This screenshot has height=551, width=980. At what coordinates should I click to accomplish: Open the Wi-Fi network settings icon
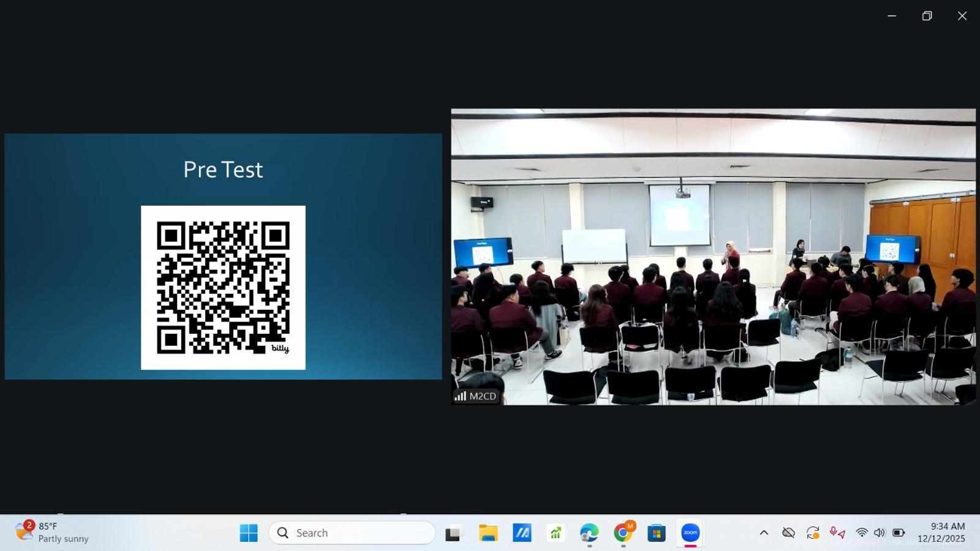pyautogui.click(x=862, y=533)
